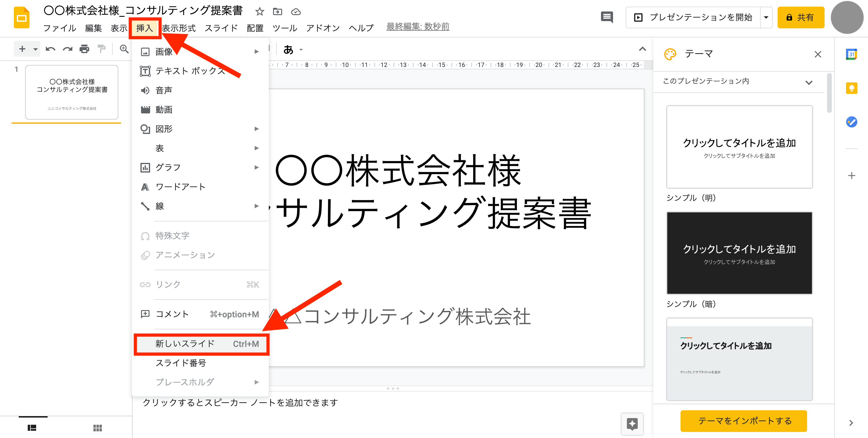Image resolution: width=868 pixels, height=438 pixels.
Task: Open the 表示 menu
Action: (119, 28)
